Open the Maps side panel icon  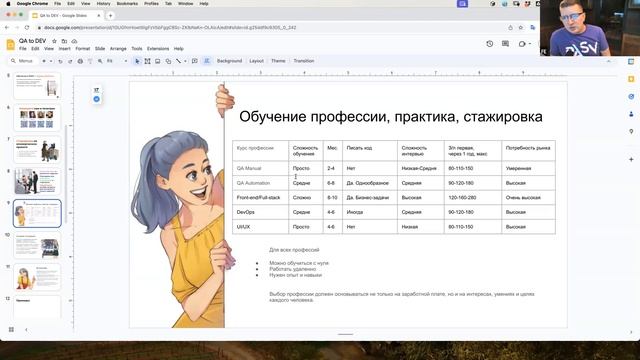tap(631, 131)
